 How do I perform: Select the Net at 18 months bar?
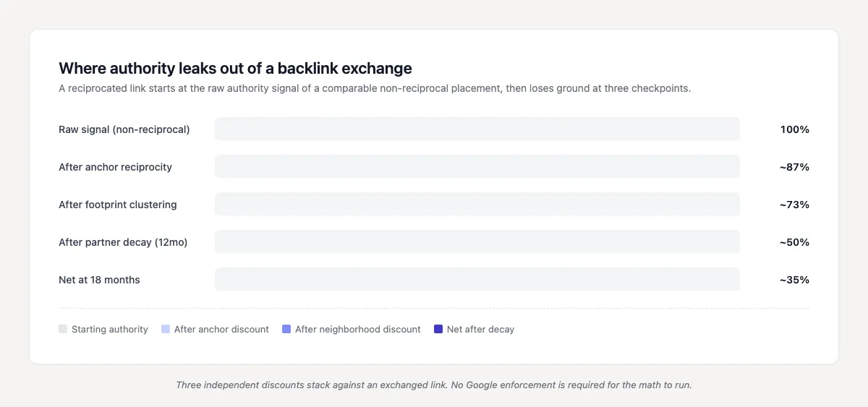(x=477, y=279)
